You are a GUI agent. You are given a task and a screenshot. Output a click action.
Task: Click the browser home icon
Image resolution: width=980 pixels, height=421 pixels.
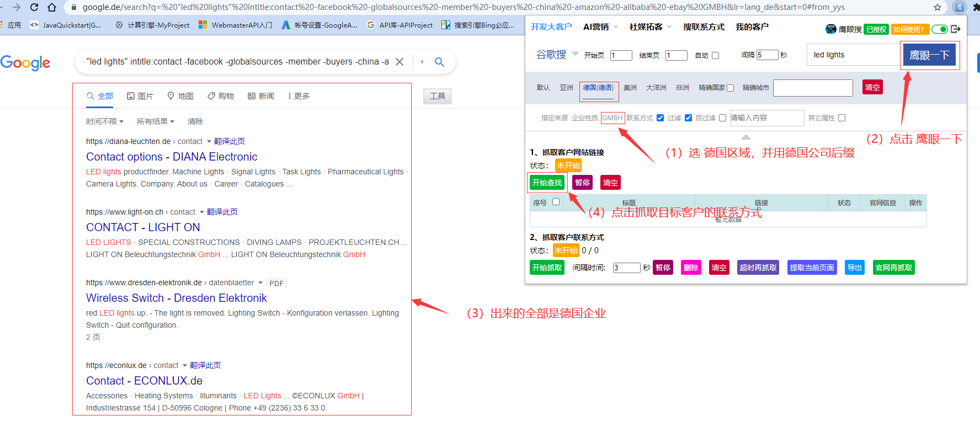(x=52, y=7)
